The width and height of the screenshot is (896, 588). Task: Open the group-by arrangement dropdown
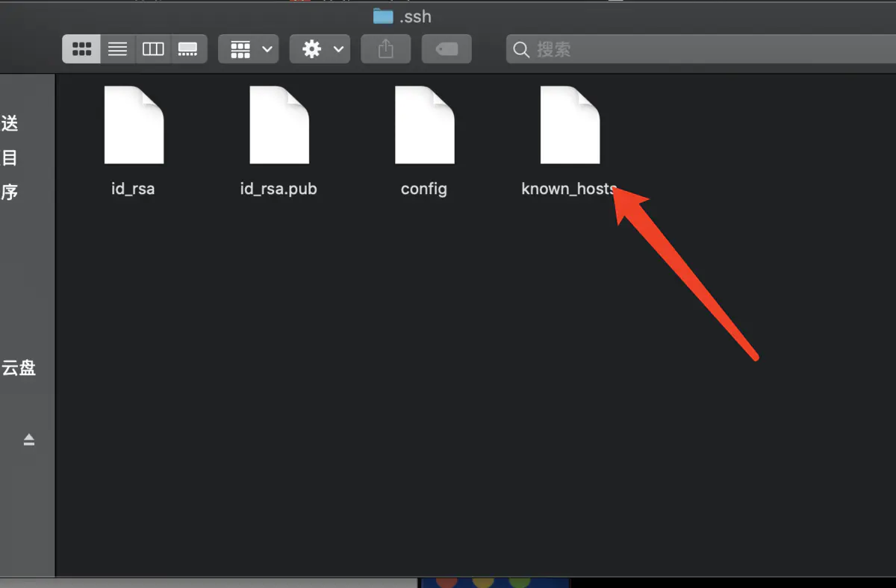pos(249,49)
